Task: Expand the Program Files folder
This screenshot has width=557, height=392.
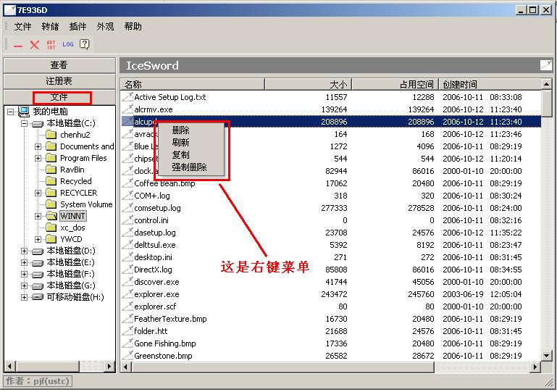Action: coord(38,158)
